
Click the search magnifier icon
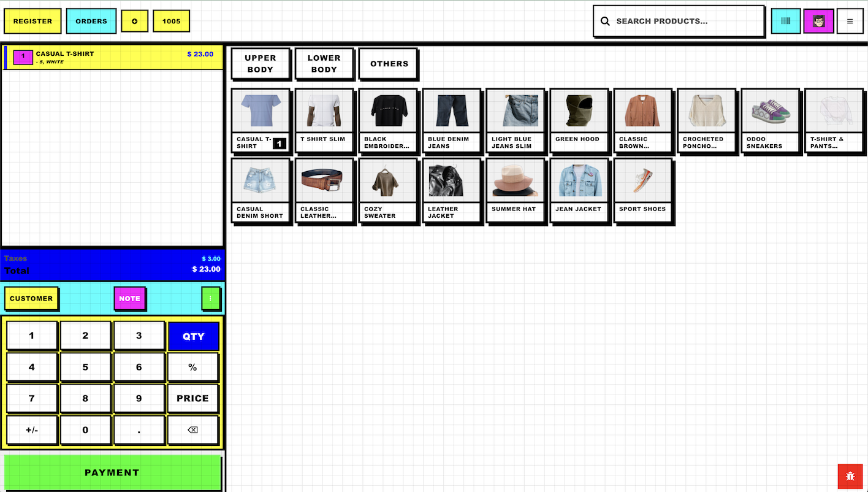[x=605, y=21]
